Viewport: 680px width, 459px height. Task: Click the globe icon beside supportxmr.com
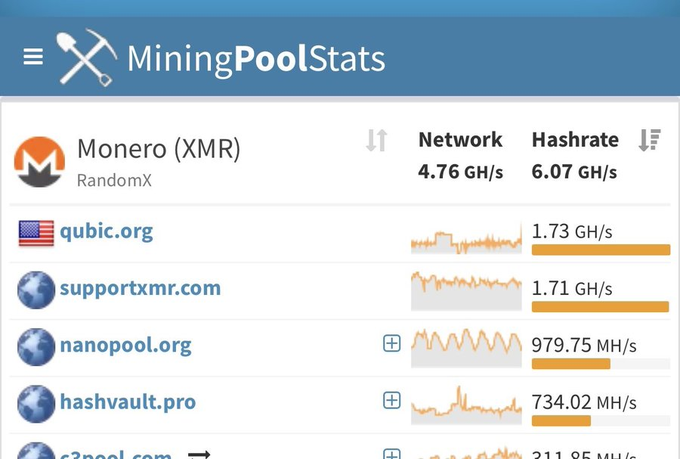pyautogui.click(x=36, y=290)
